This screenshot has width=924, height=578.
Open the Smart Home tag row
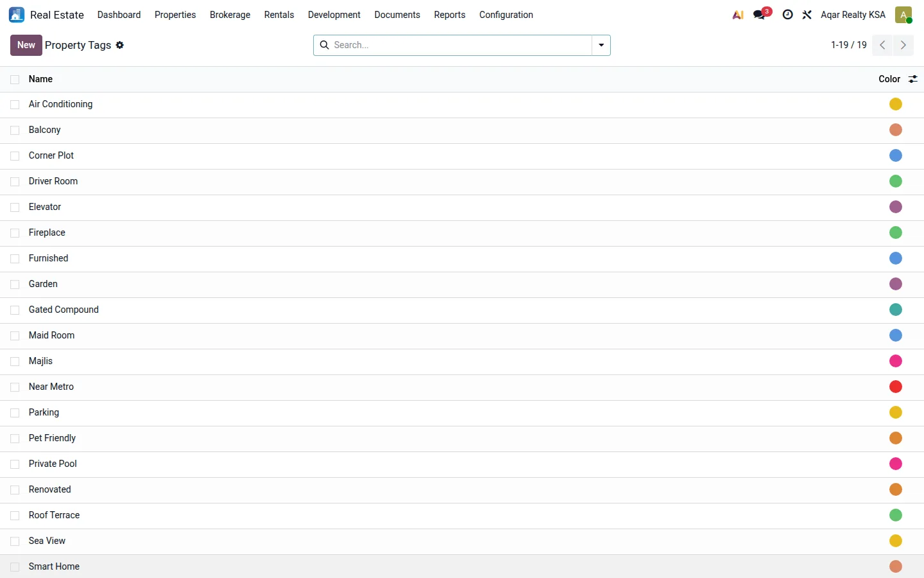(x=462, y=566)
